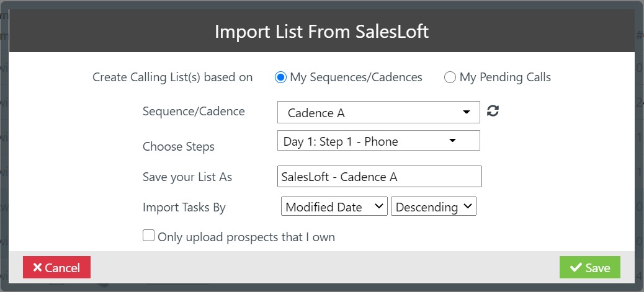Image resolution: width=644 pixels, height=292 pixels.
Task: Click the checkmark icon in Save button
Action: (x=575, y=268)
